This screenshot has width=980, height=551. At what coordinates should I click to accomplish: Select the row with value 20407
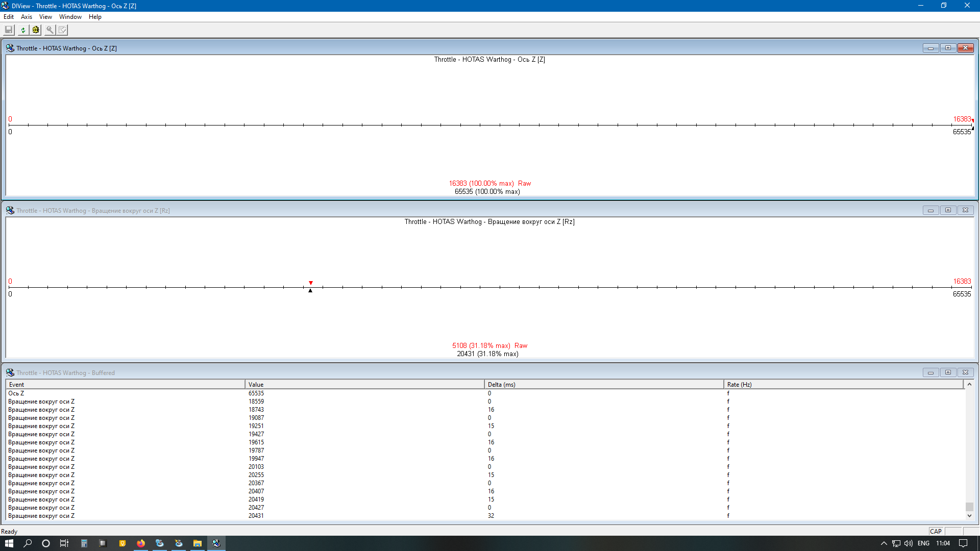point(485,491)
